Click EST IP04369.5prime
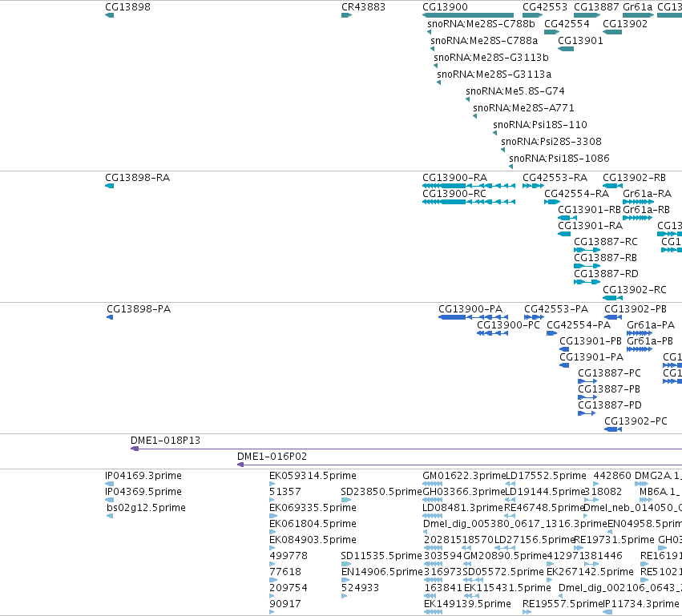Image resolution: width=682 pixels, height=616 pixels. coord(143,492)
